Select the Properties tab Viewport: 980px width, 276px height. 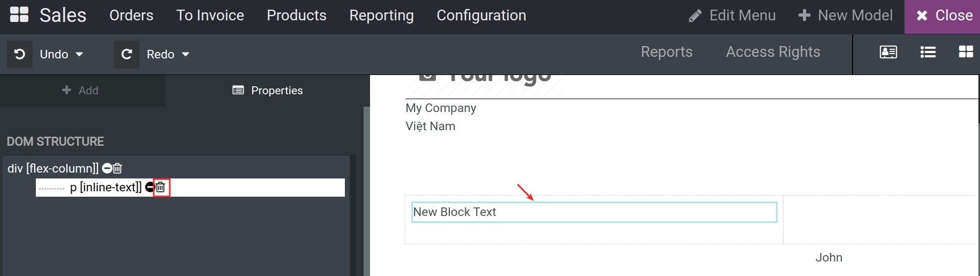[x=268, y=91]
